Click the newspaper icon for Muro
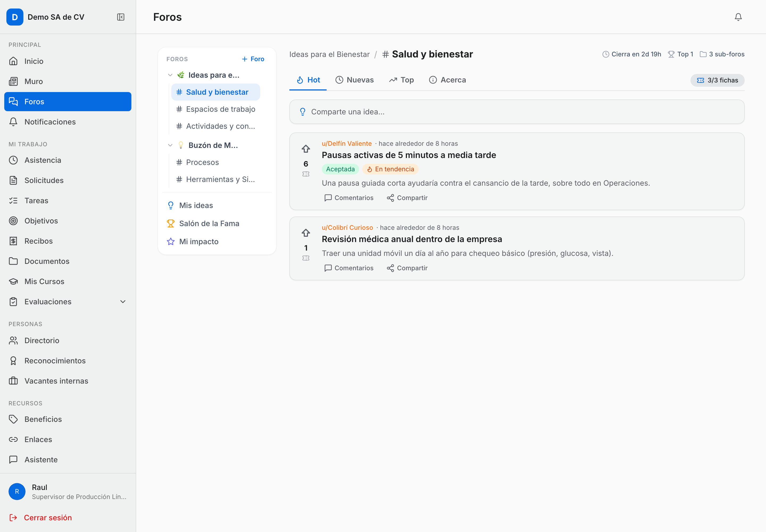Screen dimensions: 766x532 coord(13,81)
